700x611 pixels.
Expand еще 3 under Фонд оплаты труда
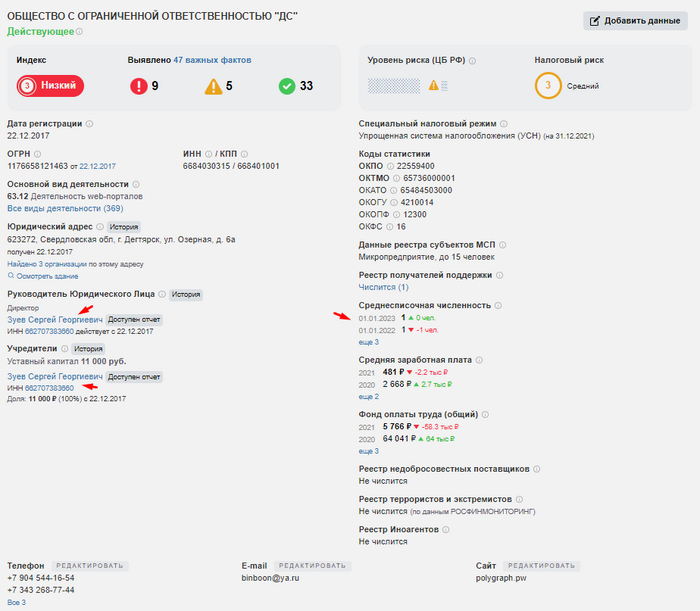pyautogui.click(x=369, y=451)
